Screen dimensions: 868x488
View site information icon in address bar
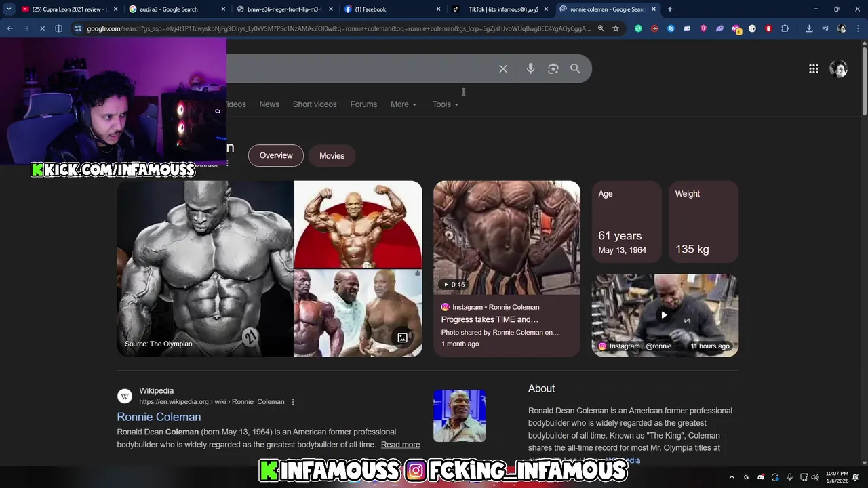point(78,28)
